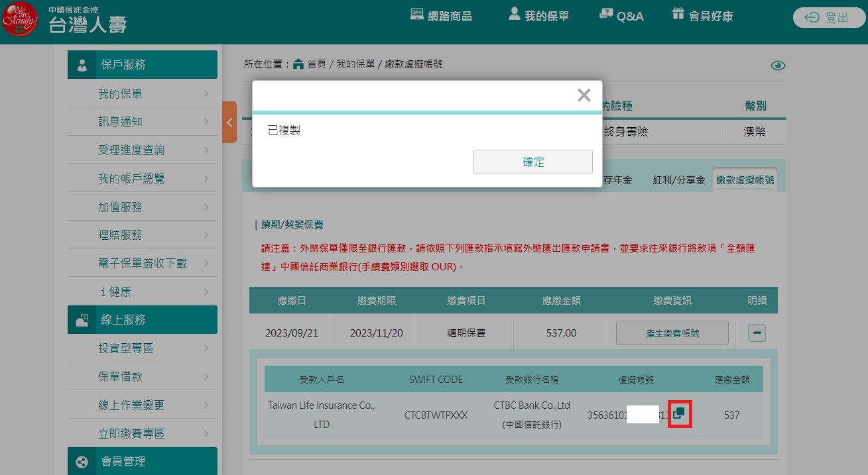The image size is (868, 475).
Task: Open the 網路商品 menu
Action: point(441,15)
